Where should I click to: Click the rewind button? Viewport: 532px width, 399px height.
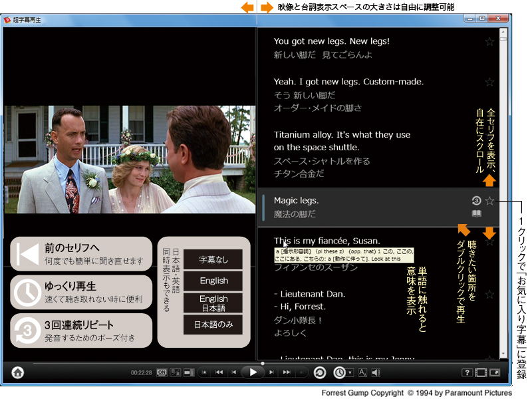(x=219, y=372)
